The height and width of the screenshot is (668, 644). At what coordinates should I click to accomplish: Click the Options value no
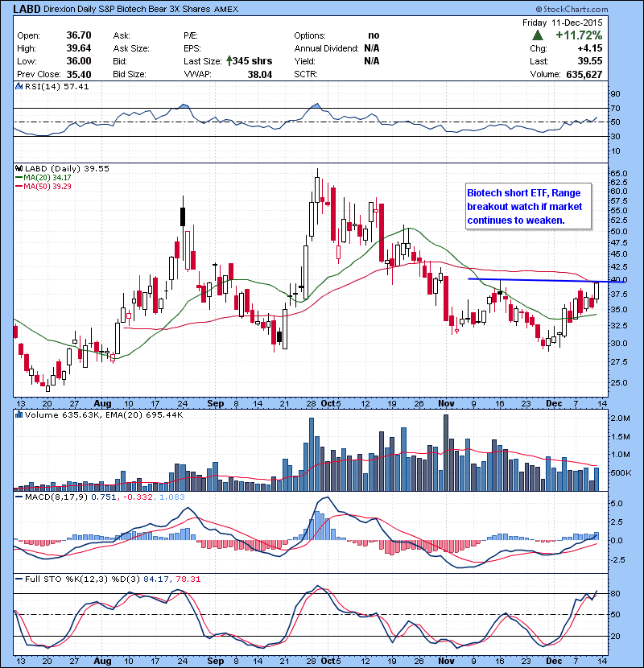tap(374, 35)
